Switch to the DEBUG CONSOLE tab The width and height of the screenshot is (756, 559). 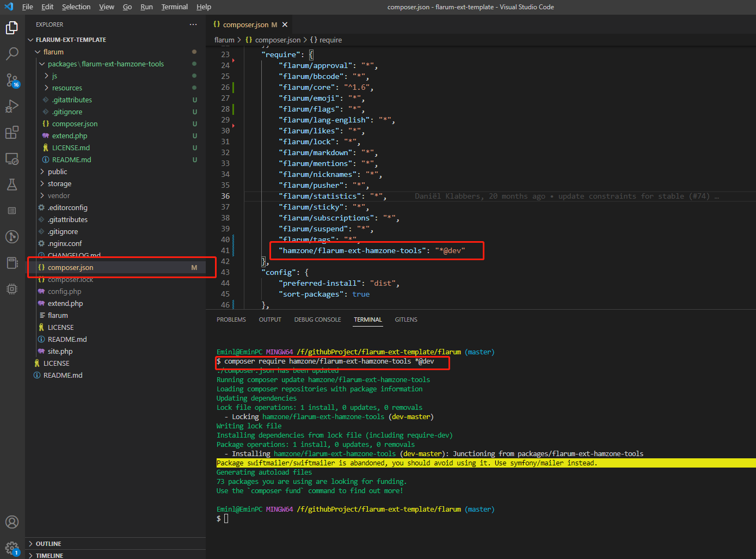[318, 320]
